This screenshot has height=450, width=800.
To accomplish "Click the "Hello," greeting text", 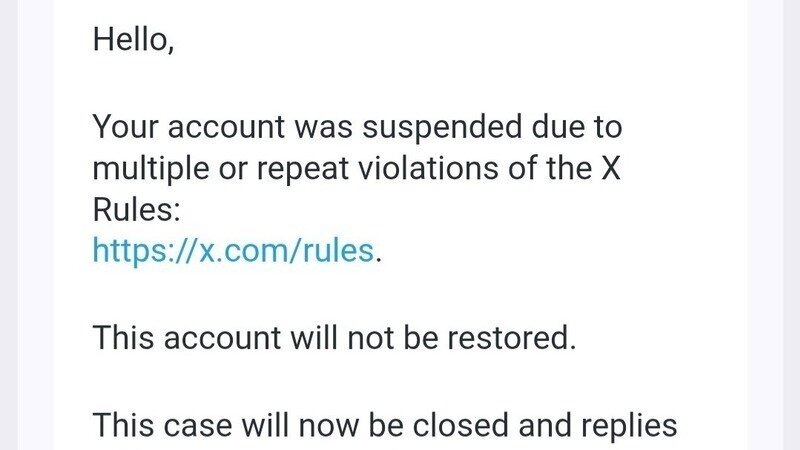I will click(133, 41).
